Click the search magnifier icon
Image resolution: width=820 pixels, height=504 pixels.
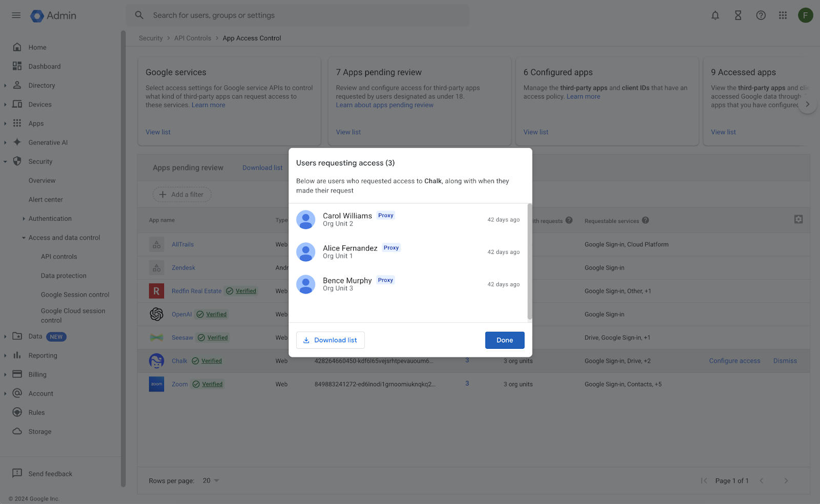[x=139, y=15]
